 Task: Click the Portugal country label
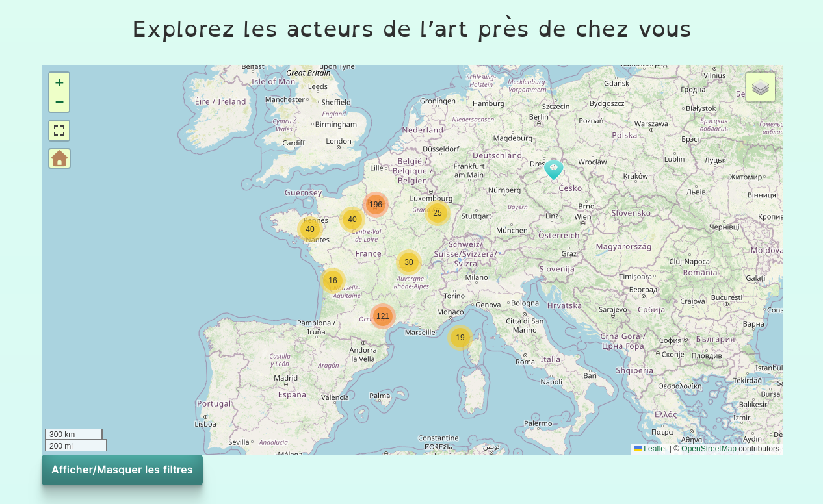214,403
